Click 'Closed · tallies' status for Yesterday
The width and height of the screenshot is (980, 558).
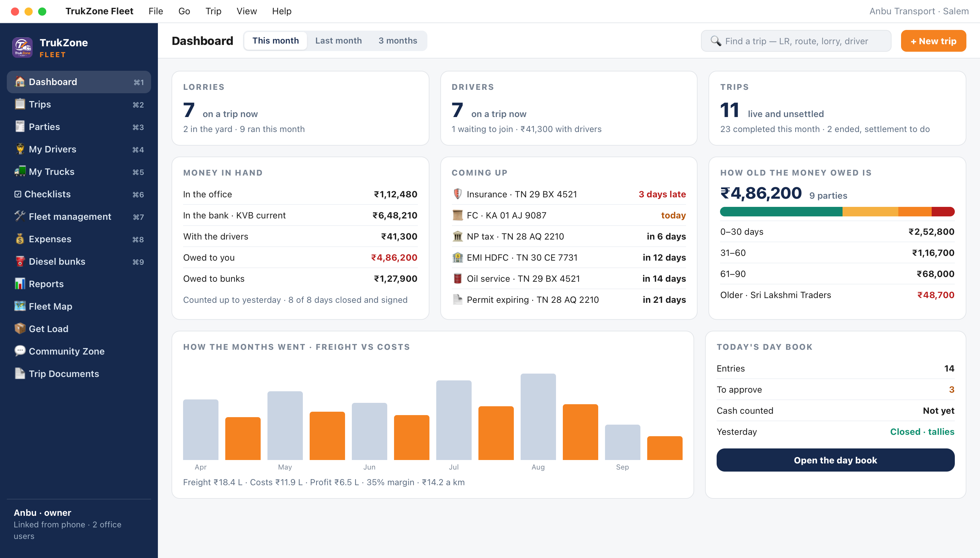[x=922, y=431]
